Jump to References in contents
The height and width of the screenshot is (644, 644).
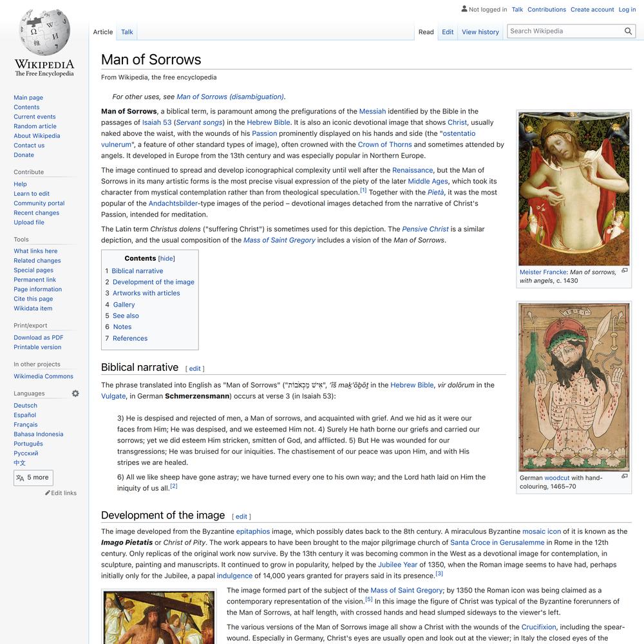click(x=130, y=339)
